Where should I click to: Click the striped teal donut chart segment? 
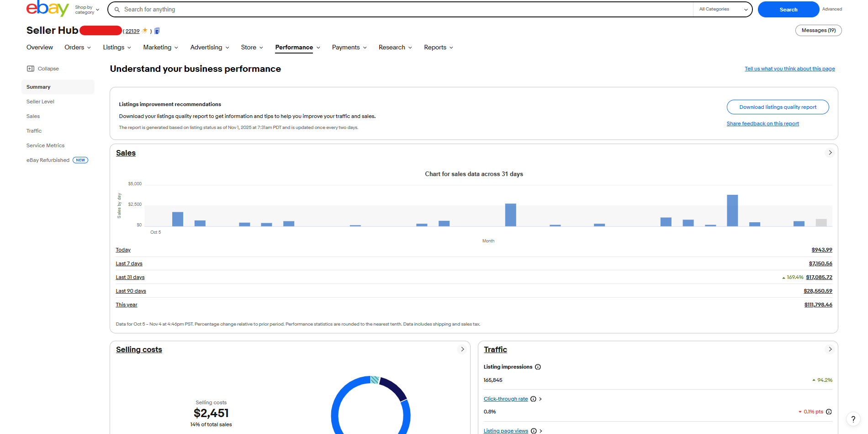(375, 380)
